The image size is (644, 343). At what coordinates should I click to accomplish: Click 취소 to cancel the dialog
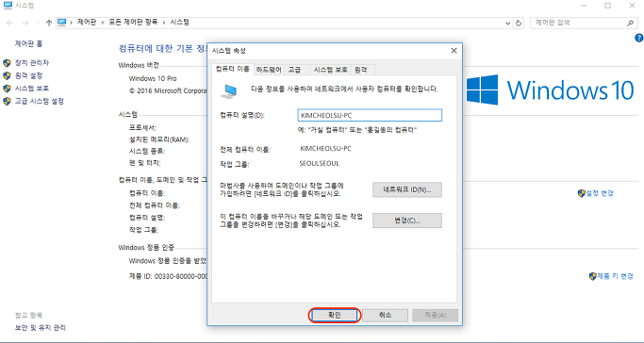coord(385,315)
